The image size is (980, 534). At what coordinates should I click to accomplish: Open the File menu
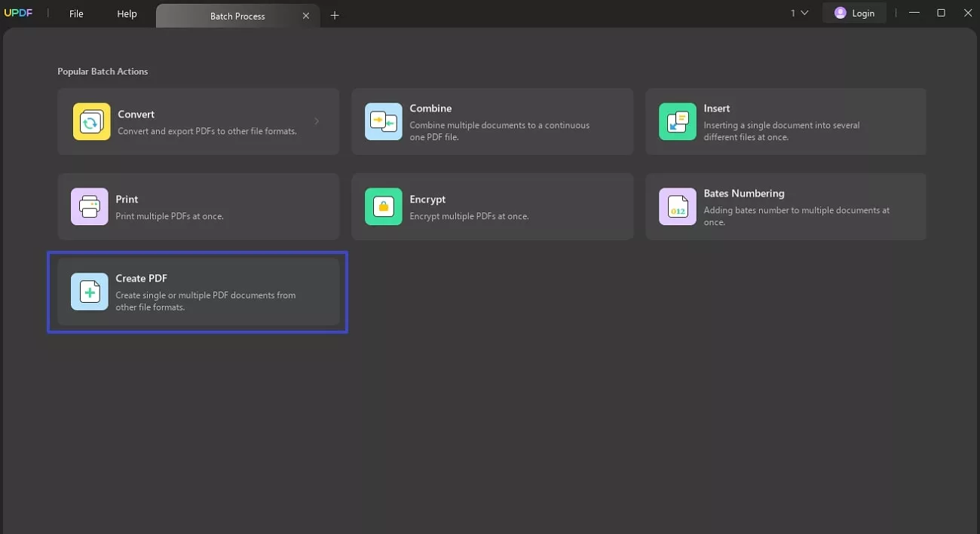[x=76, y=14]
